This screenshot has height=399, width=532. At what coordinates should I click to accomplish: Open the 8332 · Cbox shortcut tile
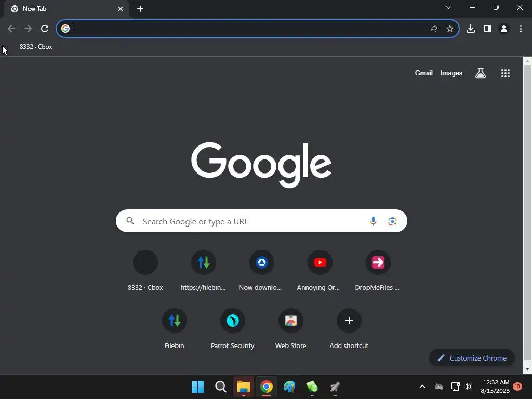tap(145, 271)
